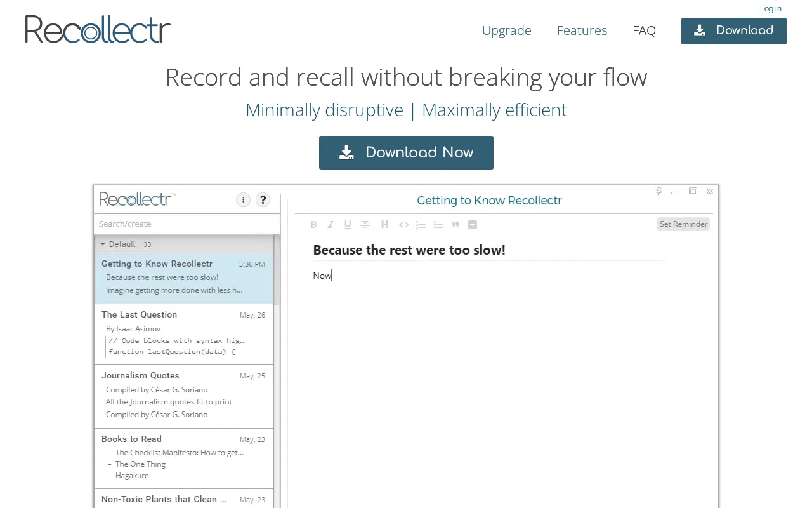
Task: Click the Recollectr logo inside app panel
Action: point(138,199)
